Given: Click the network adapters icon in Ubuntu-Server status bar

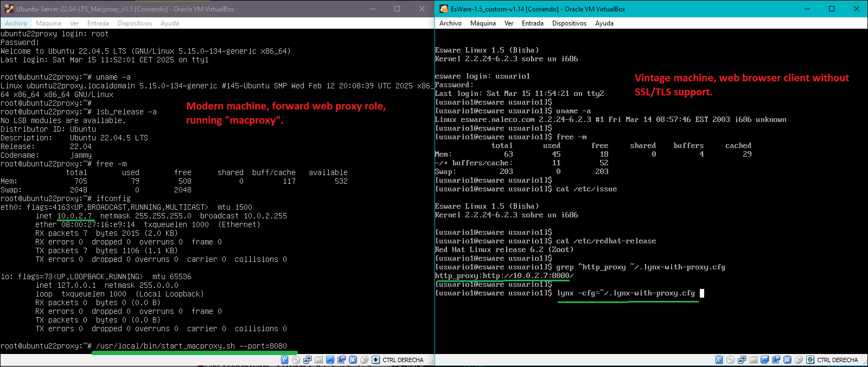Looking at the screenshot, I should (x=308, y=359).
